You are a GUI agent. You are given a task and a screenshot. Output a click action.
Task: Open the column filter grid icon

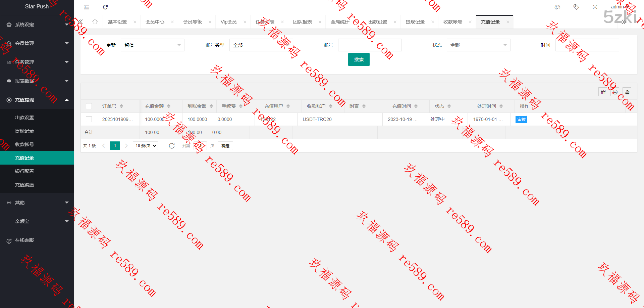pyautogui.click(x=603, y=92)
